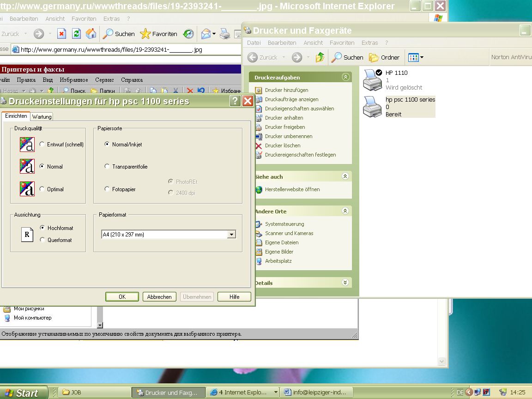Click Druckereigenschaften festlegen link
This screenshot has width=532, height=399.
click(300, 154)
